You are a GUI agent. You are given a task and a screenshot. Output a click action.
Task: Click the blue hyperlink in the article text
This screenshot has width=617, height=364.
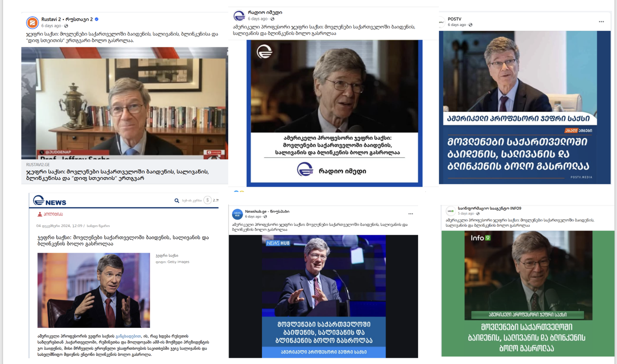[128, 336]
